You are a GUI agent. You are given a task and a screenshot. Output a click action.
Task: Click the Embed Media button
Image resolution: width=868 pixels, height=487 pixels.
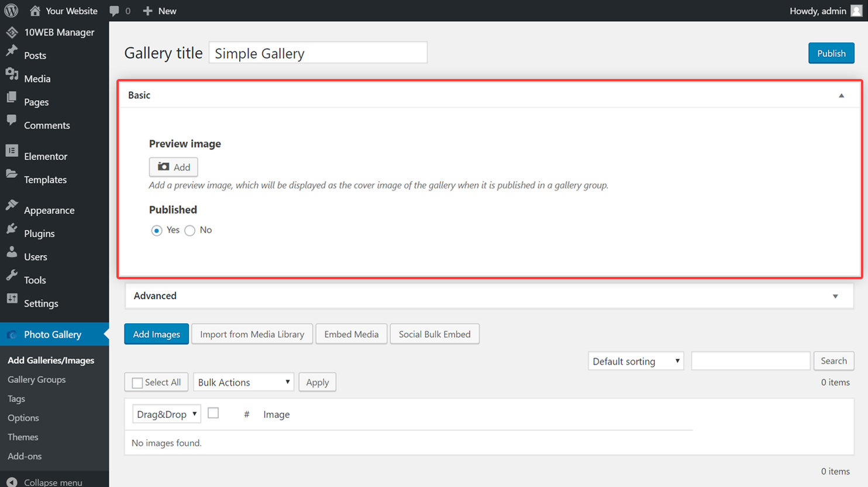352,334
